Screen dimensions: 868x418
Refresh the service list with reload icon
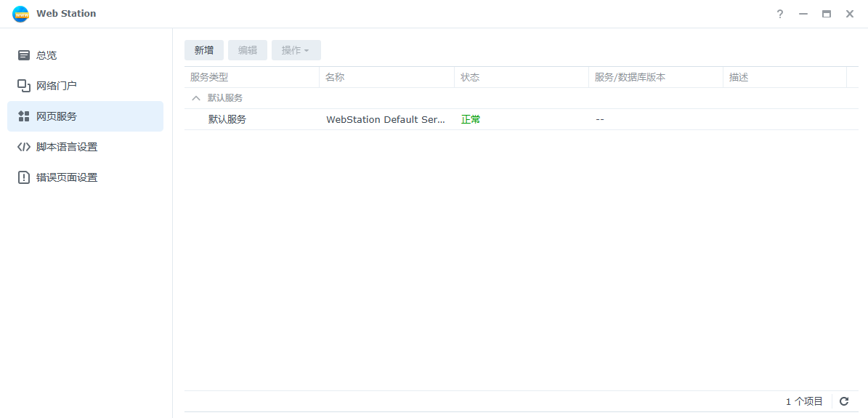point(844,401)
